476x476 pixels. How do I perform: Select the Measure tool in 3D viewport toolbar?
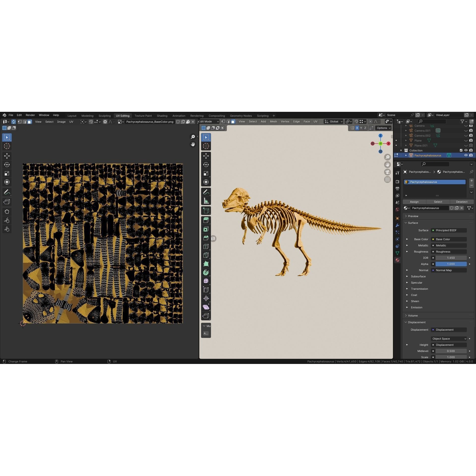coord(206,201)
